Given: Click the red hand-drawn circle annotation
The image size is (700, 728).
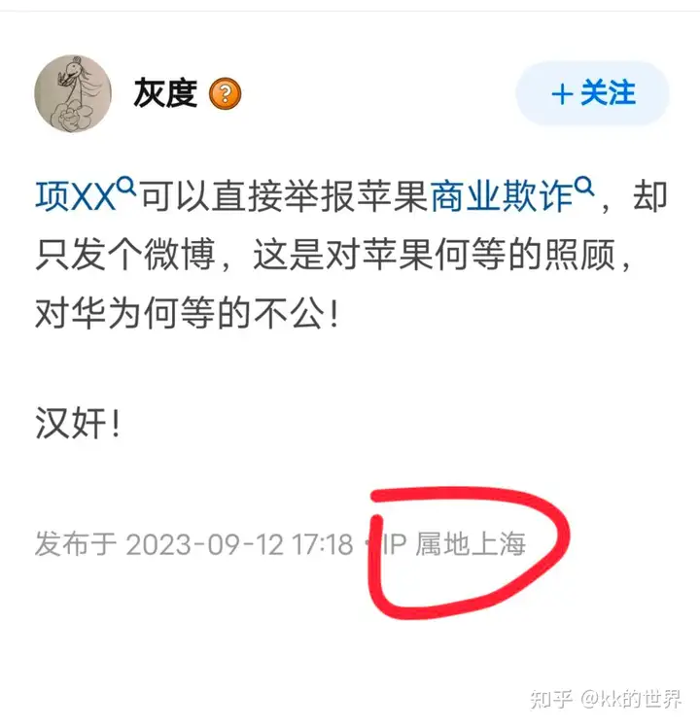Looking at the screenshot, I should tap(470, 552).
